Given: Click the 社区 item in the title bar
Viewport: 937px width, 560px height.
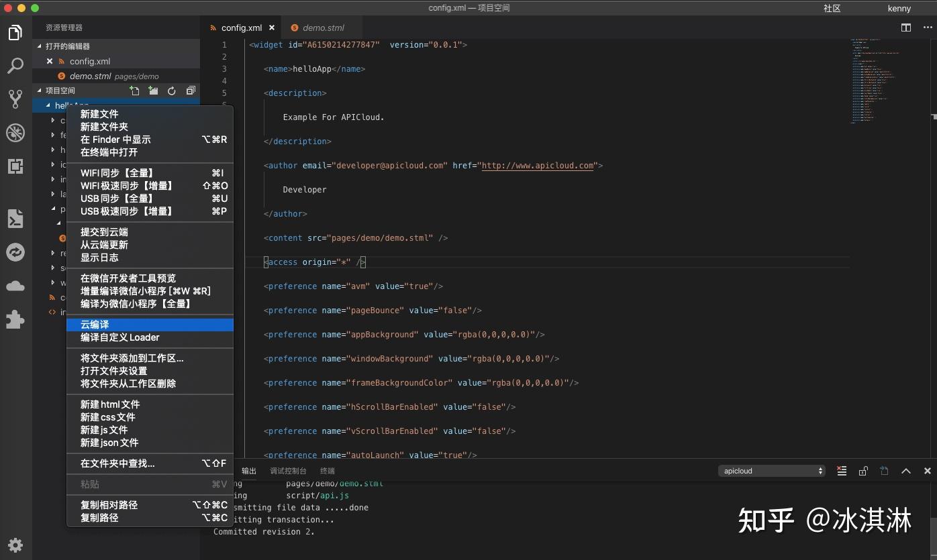Looking at the screenshot, I should click(x=832, y=8).
